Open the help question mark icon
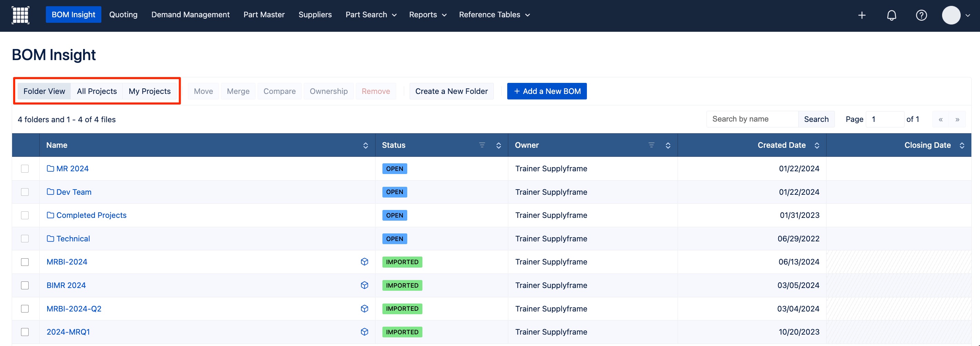The height and width of the screenshot is (346, 980). coord(921,15)
